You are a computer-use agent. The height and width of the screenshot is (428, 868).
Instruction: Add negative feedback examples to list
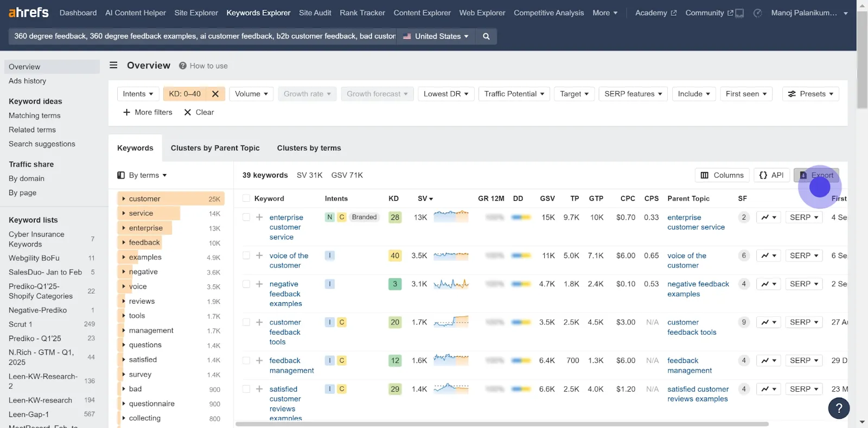[x=259, y=284]
